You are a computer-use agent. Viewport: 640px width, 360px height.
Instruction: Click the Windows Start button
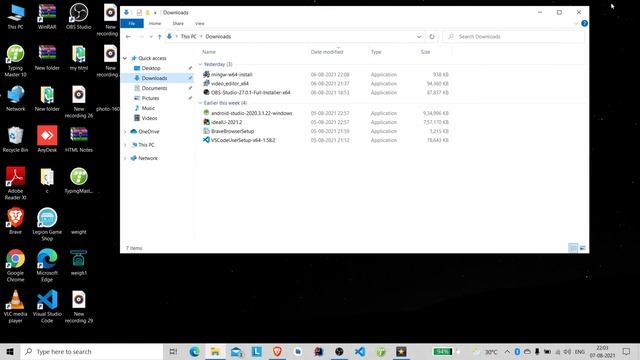[10, 351]
